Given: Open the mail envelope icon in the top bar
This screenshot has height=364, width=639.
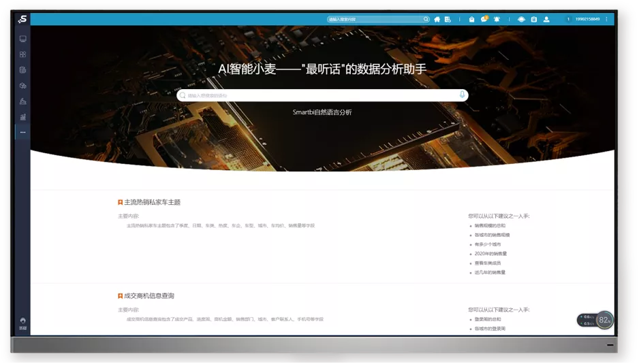Looking at the screenshot, I should pos(471,19).
